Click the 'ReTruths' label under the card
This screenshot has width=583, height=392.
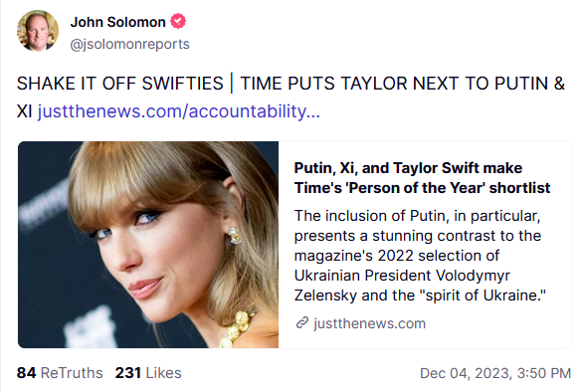(x=72, y=373)
